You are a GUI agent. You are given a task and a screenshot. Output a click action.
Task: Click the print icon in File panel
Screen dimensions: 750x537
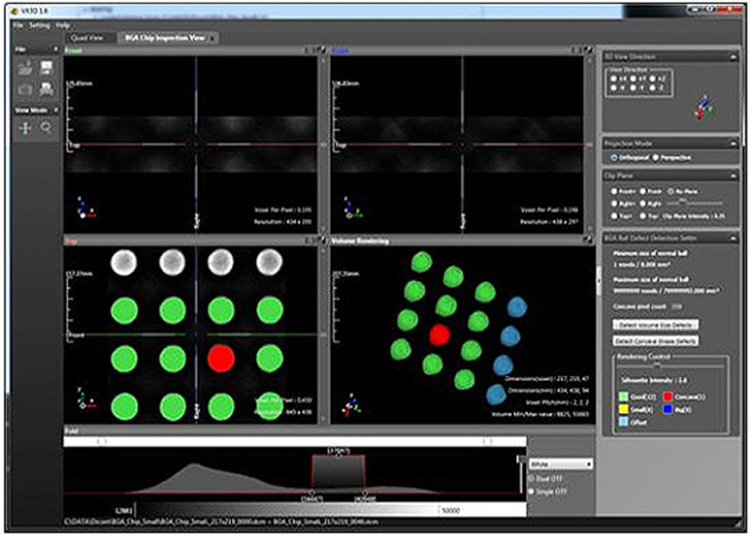coord(46,90)
